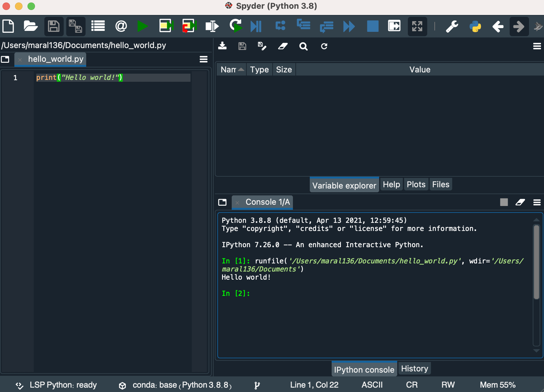
Task: Start debugging with the debug file icon
Action: (256, 26)
